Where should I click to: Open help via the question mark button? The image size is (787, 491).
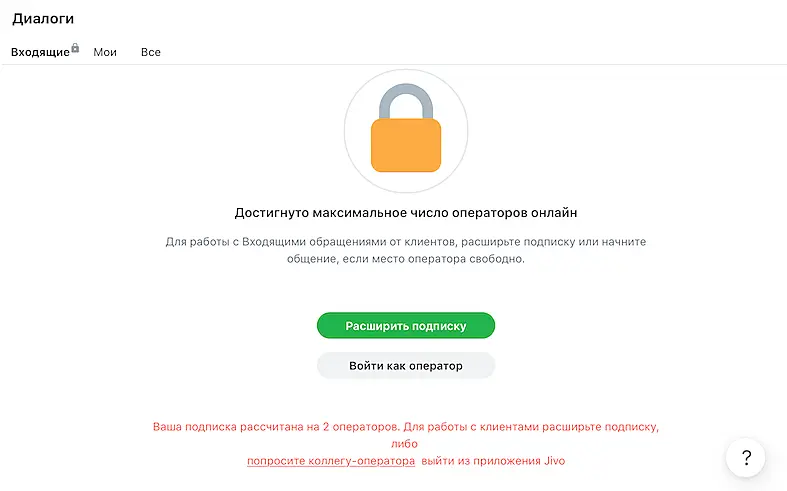pyautogui.click(x=746, y=458)
